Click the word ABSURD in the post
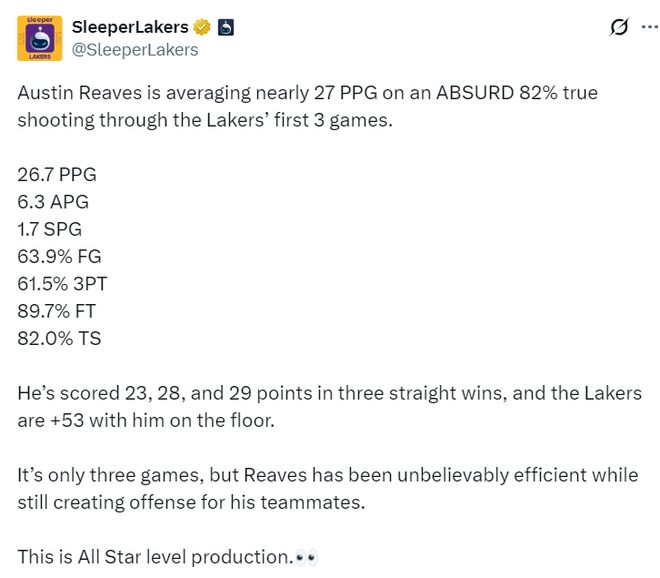Image resolution: width=660 pixels, height=578 pixels. [475, 93]
